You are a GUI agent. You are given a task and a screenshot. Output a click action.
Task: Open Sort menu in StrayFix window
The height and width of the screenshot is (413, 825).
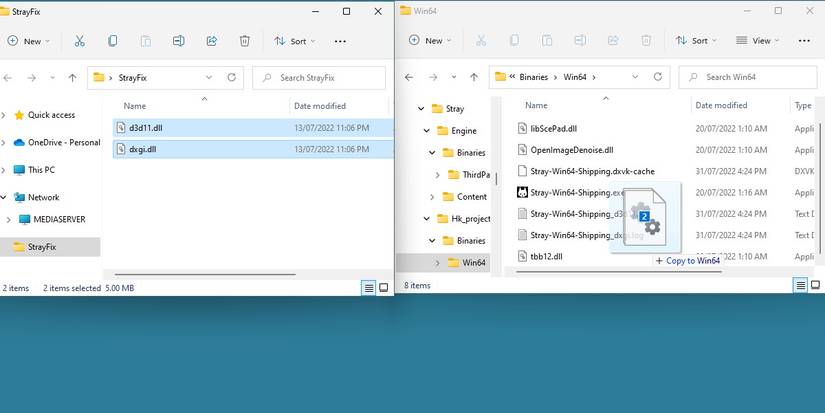(x=295, y=41)
